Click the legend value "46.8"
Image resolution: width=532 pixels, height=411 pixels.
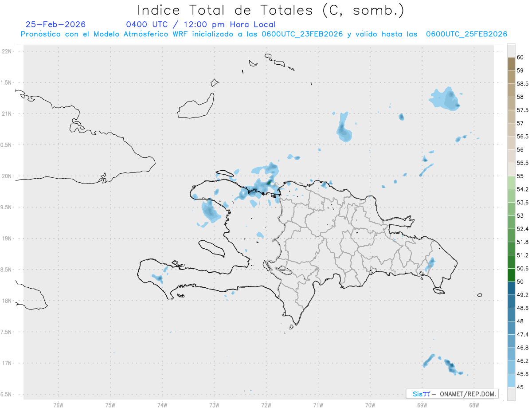click(523, 348)
